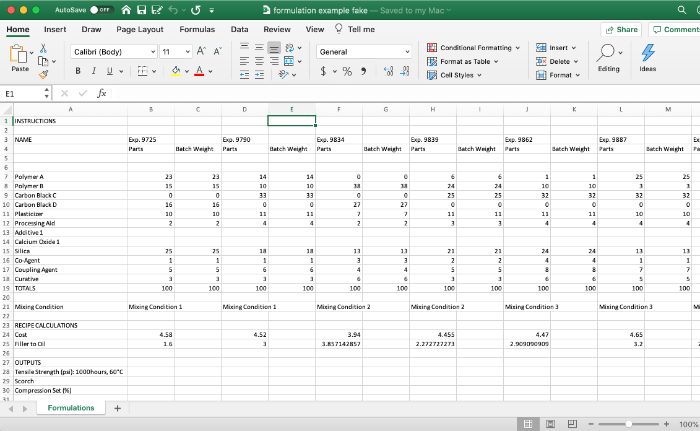This screenshot has height=431, width=700.
Task: Click the Format cells button
Action: pyautogui.click(x=558, y=75)
